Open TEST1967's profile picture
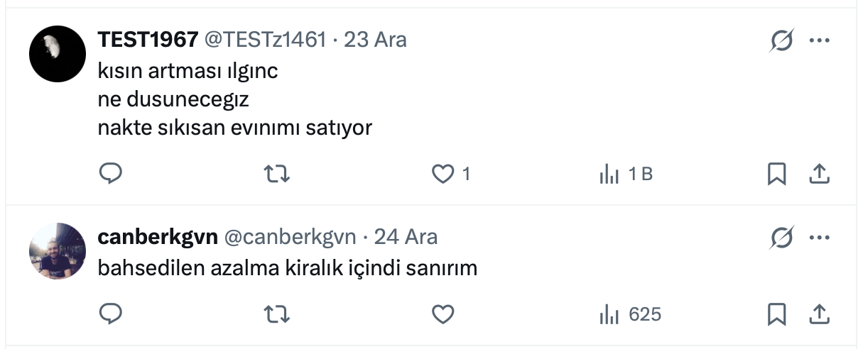 [x=58, y=54]
